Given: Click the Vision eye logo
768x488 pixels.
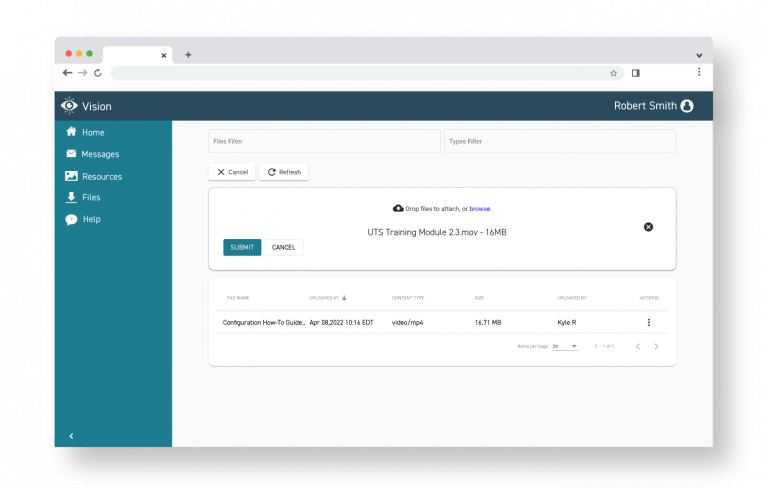Looking at the screenshot, I should click(69, 105).
